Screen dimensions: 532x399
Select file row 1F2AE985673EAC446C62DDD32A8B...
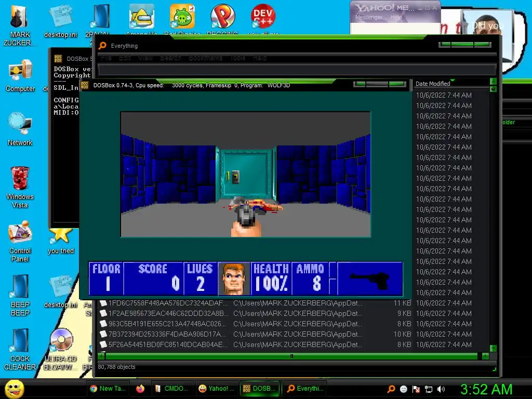click(x=294, y=313)
